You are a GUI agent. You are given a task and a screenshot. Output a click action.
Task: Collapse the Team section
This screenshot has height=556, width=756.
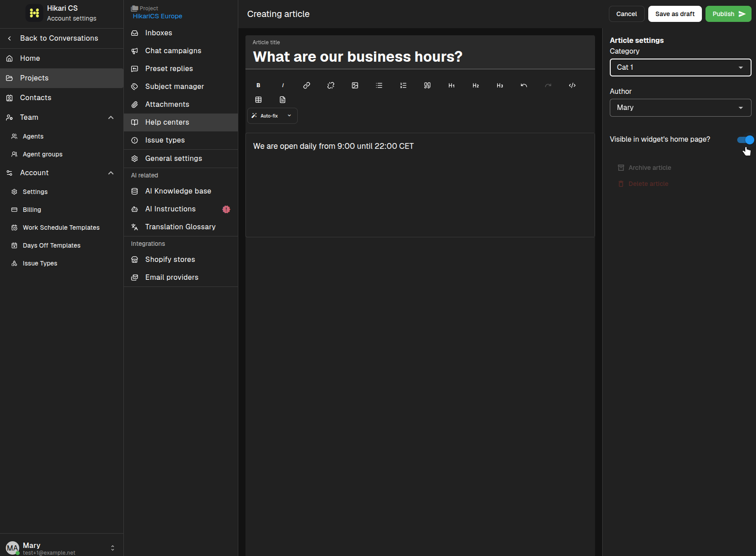111,118
